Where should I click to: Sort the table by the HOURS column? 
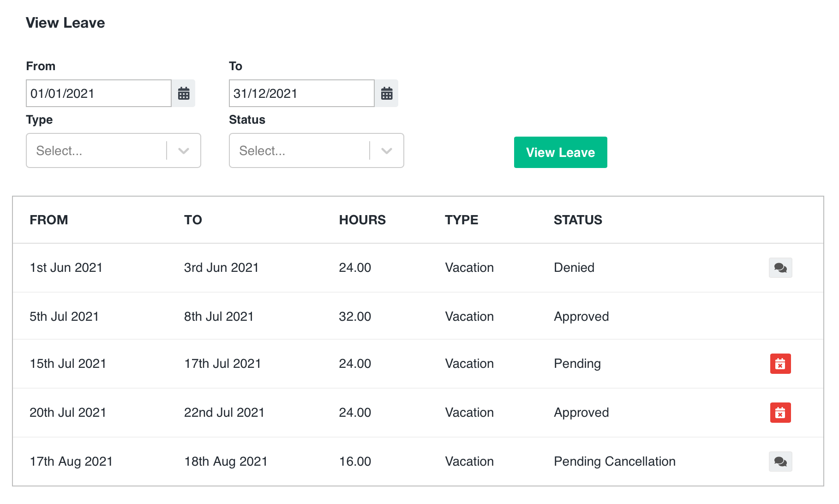[x=362, y=220]
